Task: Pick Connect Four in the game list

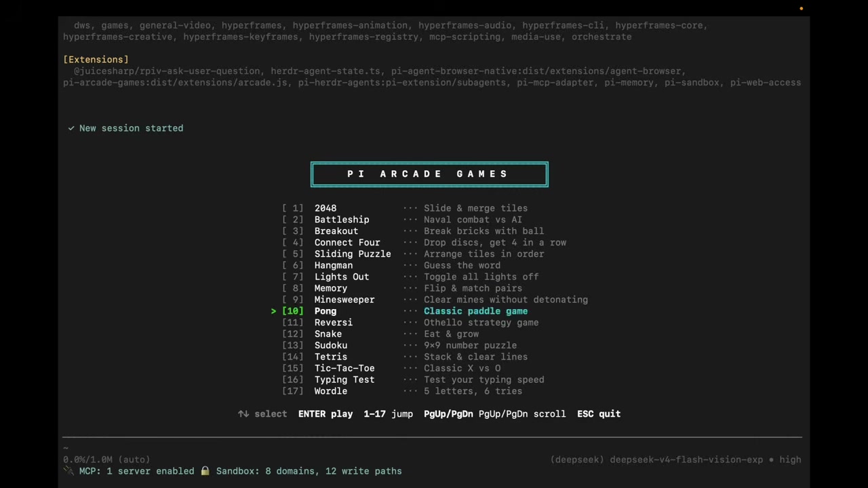Action: tap(424, 243)
